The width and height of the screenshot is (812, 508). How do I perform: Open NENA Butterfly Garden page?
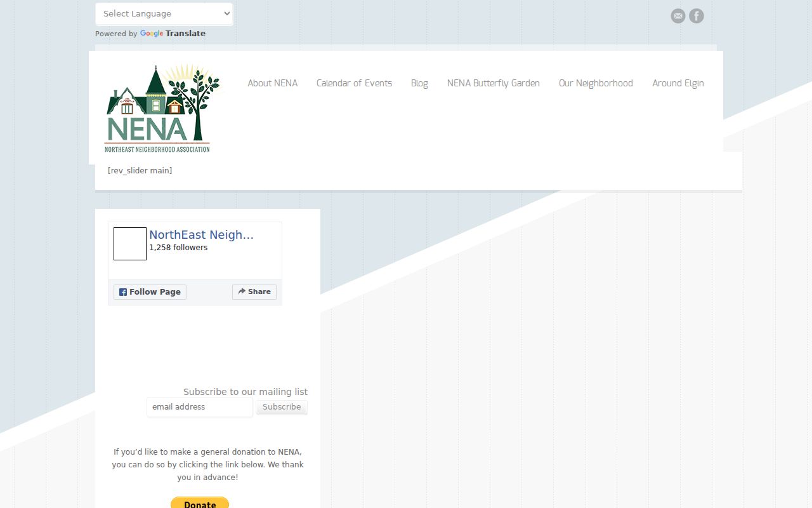[493, 83]
